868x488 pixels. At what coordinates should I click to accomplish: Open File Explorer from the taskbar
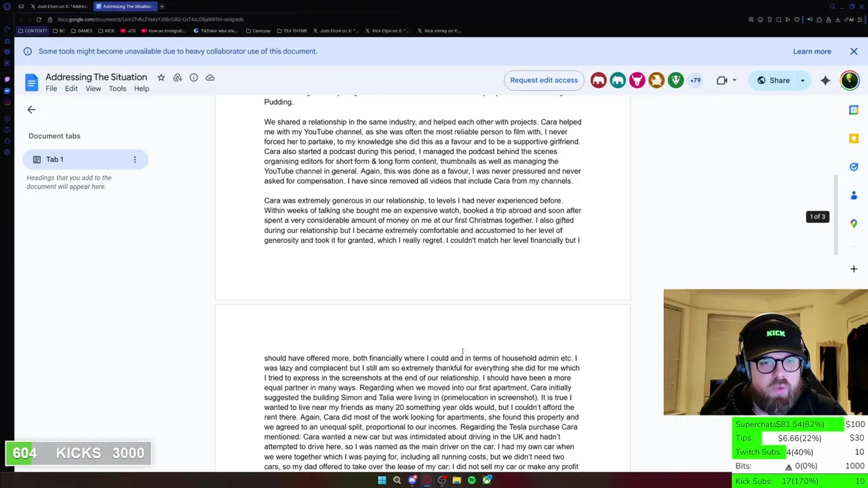coord(456,481)
